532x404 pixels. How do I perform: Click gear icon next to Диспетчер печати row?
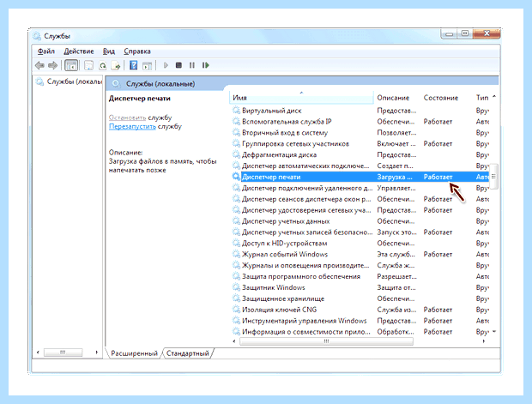pos(236,177)
